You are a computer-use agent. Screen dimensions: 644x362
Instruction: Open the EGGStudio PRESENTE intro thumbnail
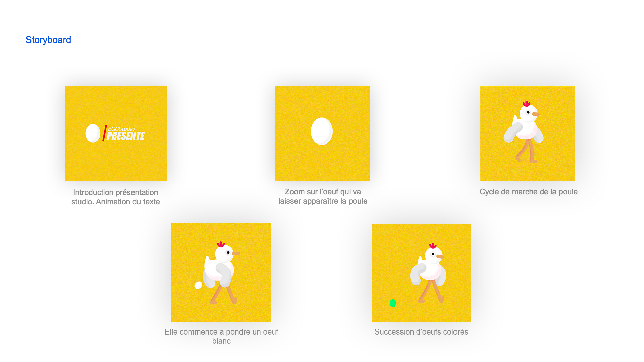click(116, 133)
